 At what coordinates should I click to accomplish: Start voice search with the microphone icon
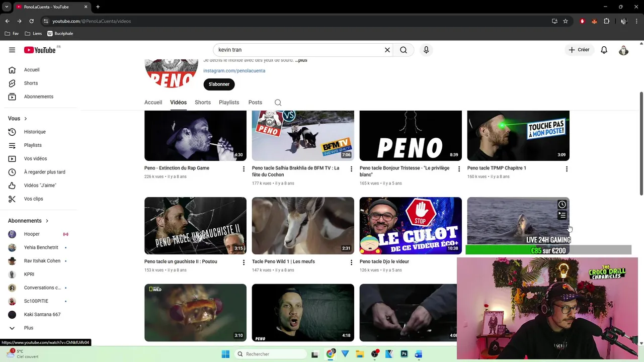pos(426,50)
